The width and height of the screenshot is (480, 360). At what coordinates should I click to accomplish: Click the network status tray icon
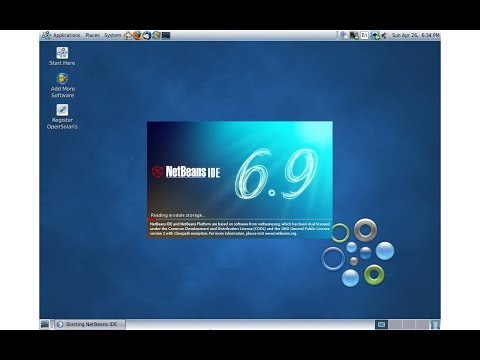tap(354, 35)
